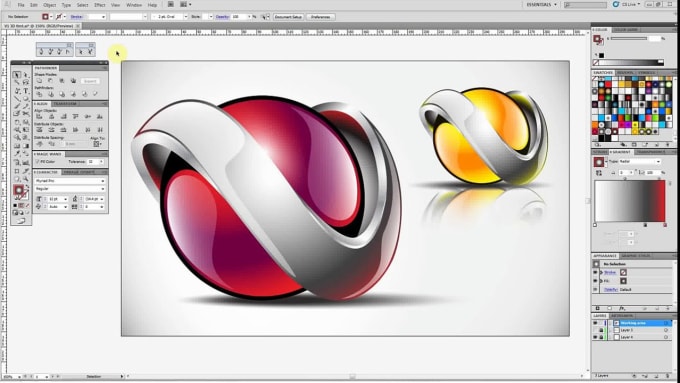Select the Type tool (T icon)

coord(26,91)
